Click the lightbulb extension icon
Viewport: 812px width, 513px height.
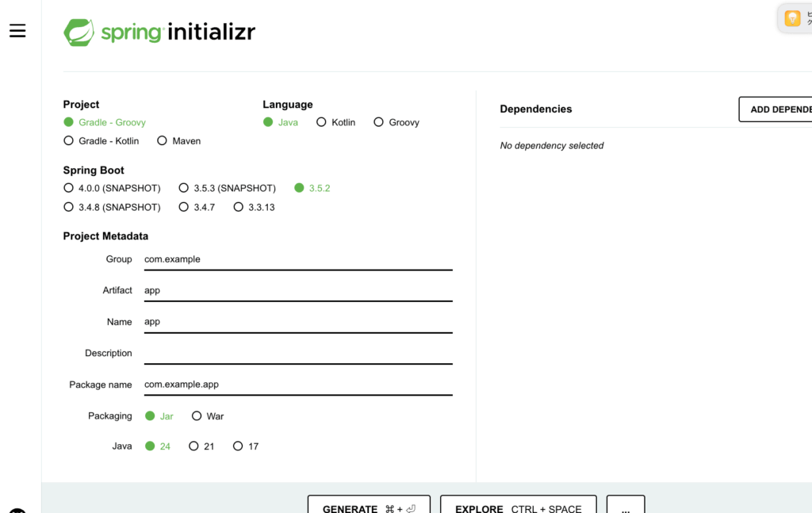[x=792, y=18]
